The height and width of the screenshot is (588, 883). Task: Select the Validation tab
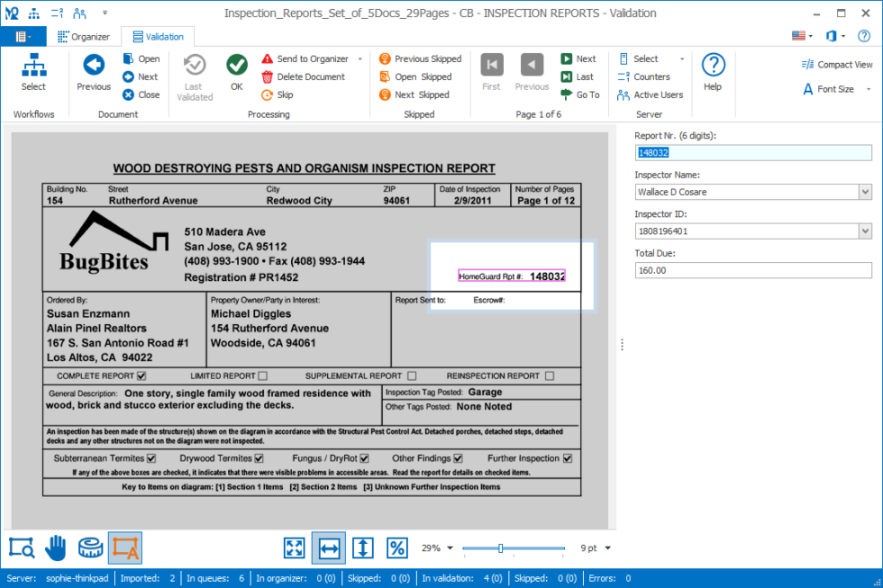159,37
